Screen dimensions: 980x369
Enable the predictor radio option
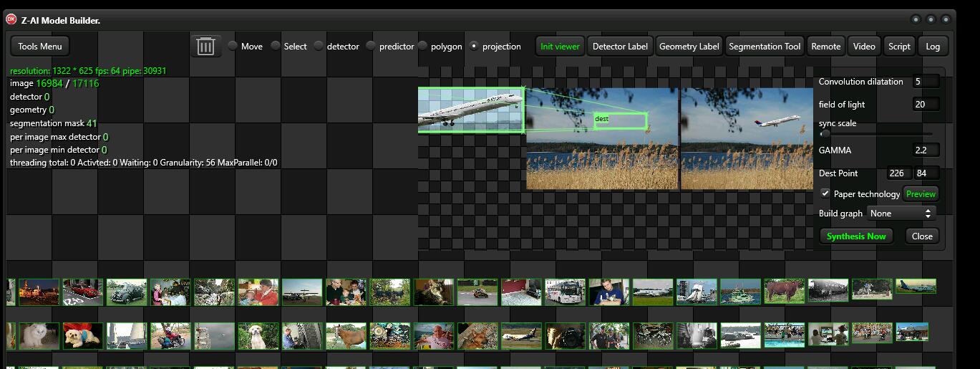coord(371,46)
